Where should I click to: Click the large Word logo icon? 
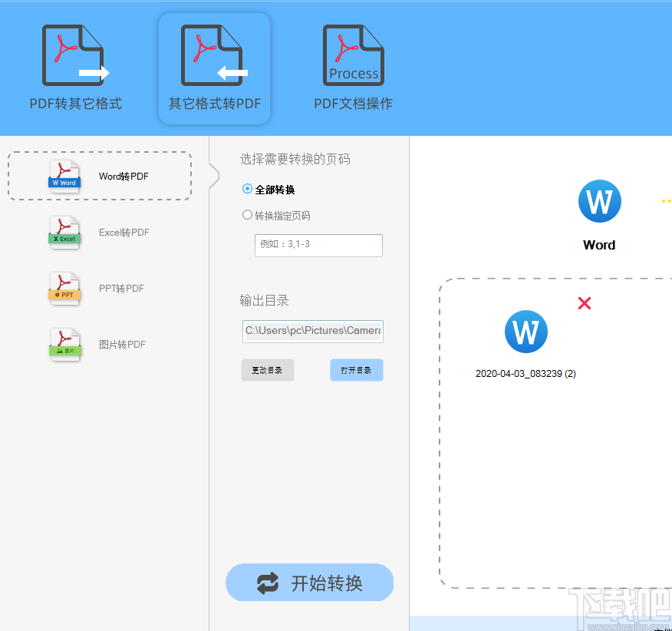click(600, 201)
